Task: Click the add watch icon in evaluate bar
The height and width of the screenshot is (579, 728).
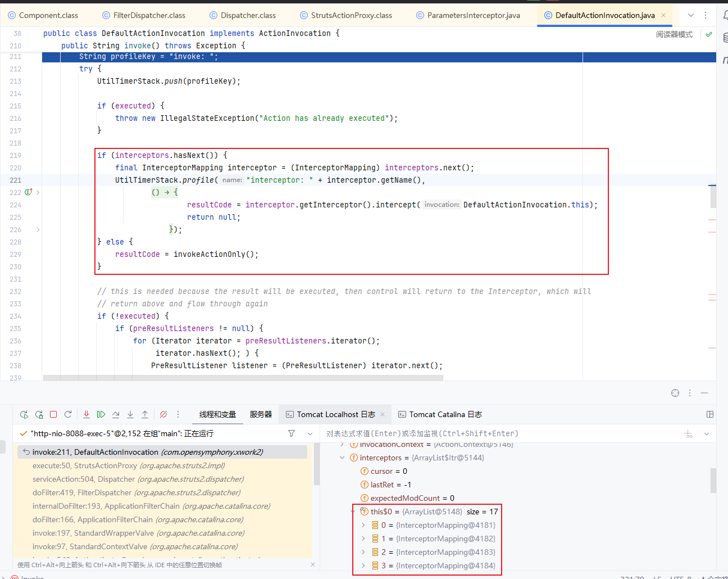Action: 689,433
